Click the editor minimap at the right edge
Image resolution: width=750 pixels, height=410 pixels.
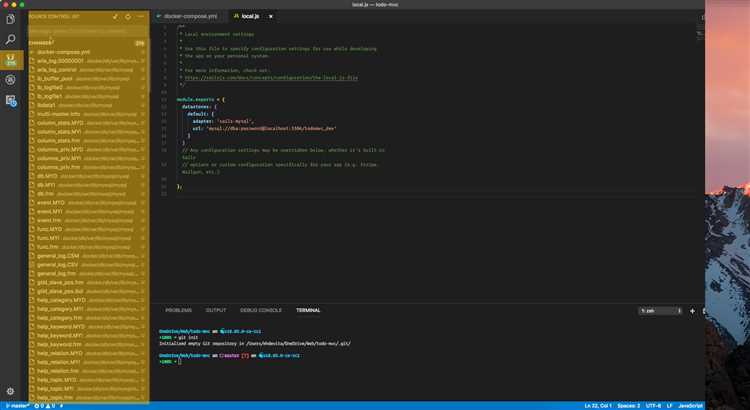click(x=700, y=33)
